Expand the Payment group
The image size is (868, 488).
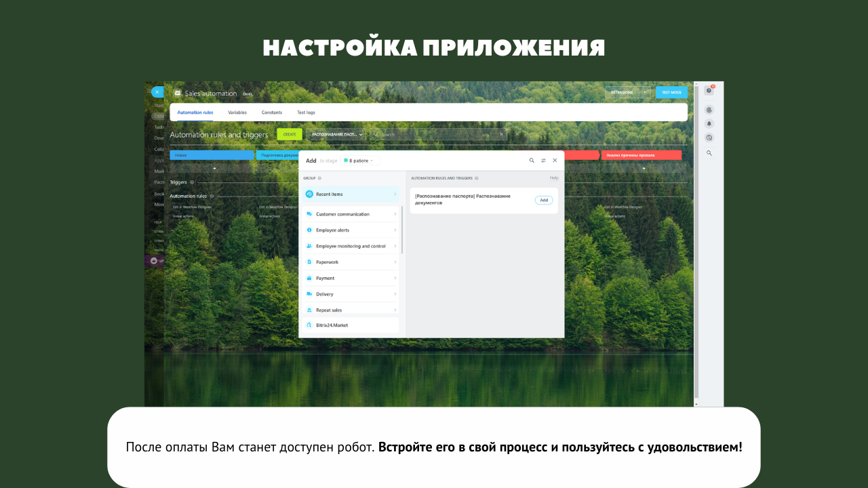pos(395,278)
